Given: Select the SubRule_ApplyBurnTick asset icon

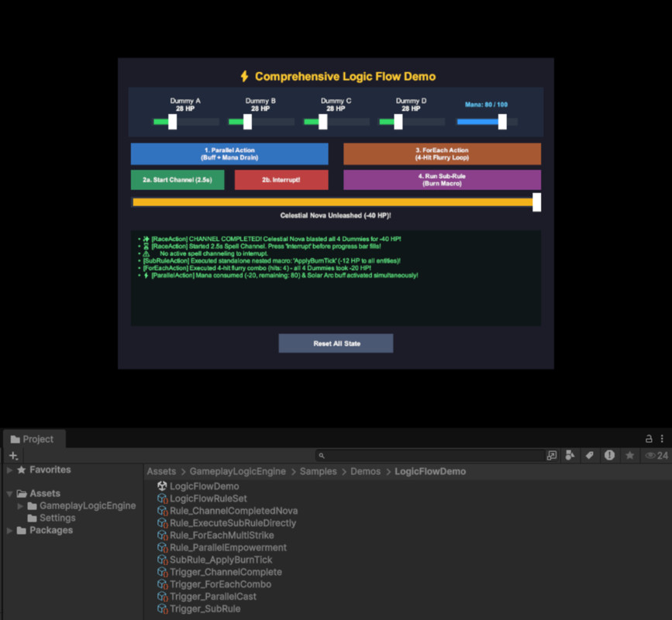Looking at the screenshot, I should coord(162,560).
